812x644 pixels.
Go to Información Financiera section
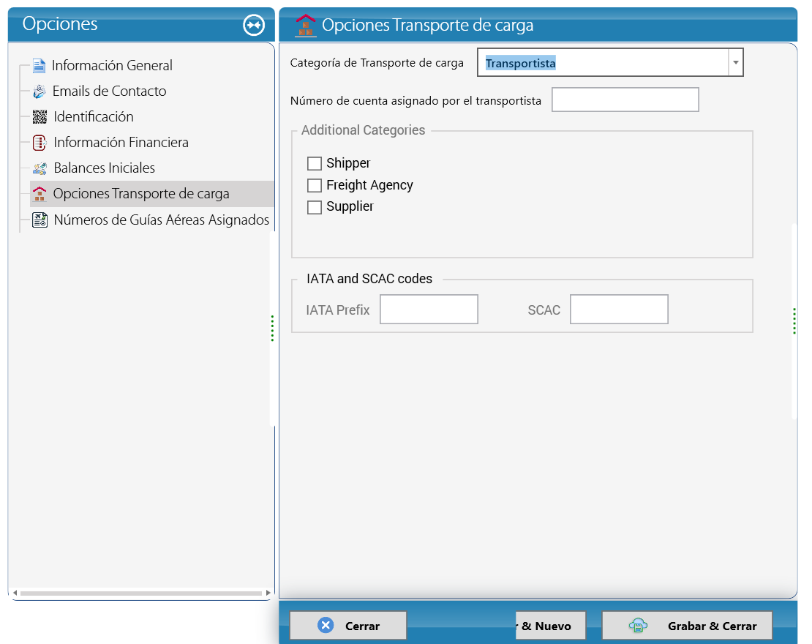[x=121, y=143]
